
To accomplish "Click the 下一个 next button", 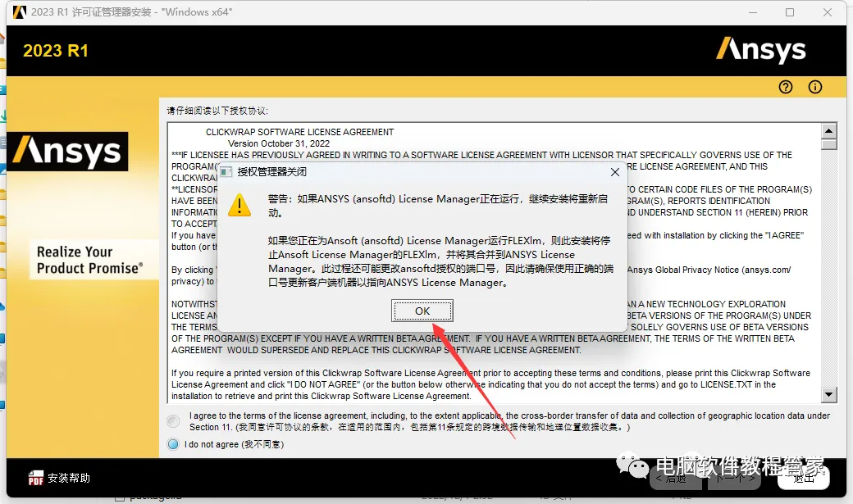I will pyautogui.click(x=734, y=479).
